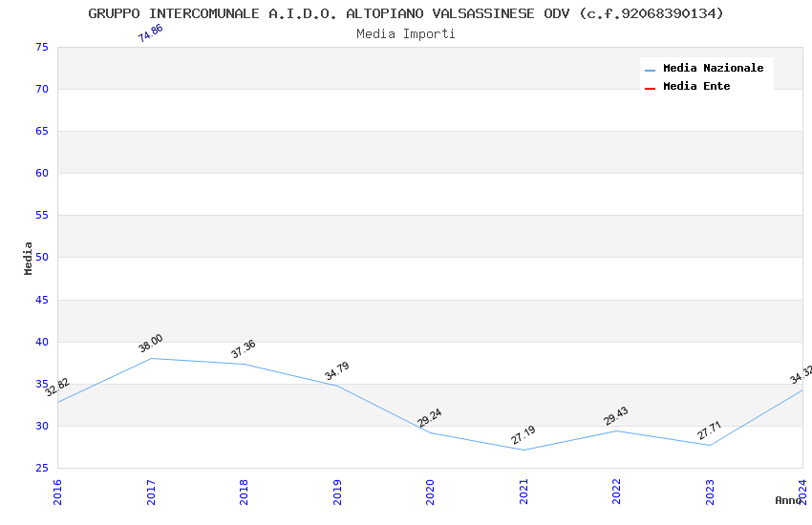The width and height of the screenshot is (812, 525).
Task: Click the 29.43 data point label
Action: point(616,416)
